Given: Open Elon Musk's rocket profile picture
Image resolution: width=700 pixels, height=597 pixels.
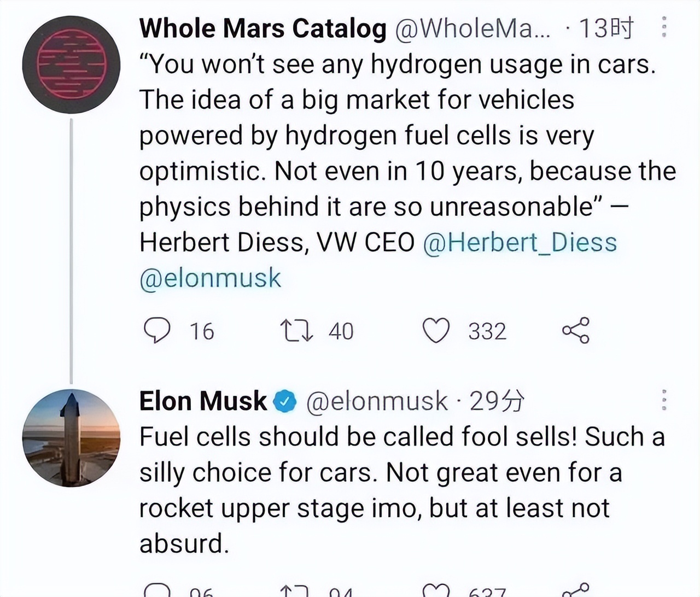Looking at the screenshot, I should pos(71,437).
